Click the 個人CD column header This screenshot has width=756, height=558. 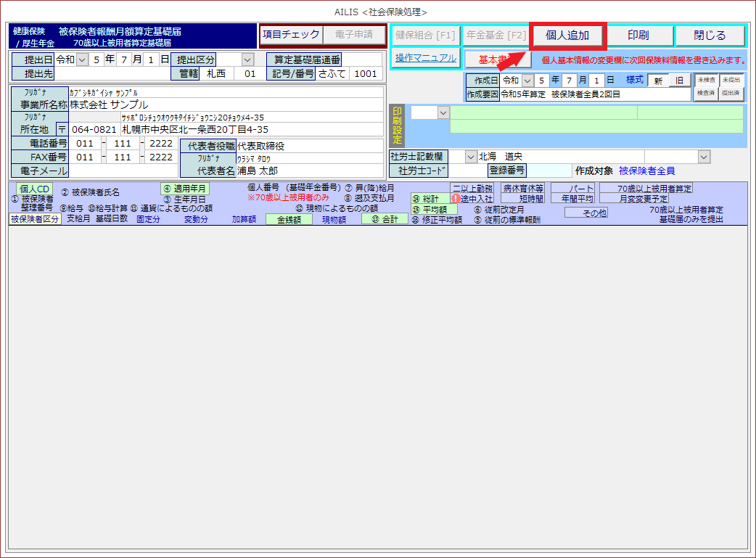pos(34,189)
